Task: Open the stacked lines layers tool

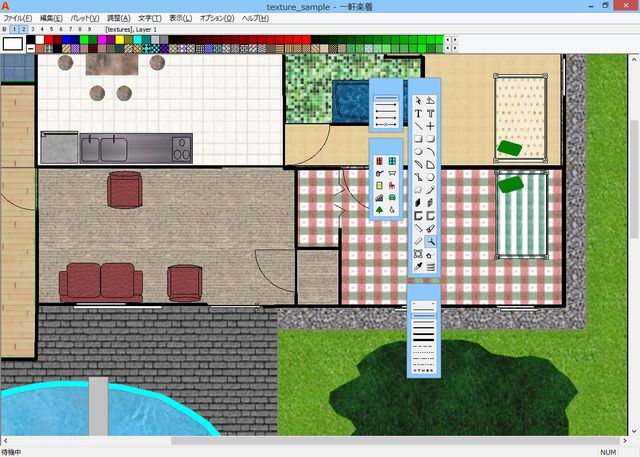Action: click(x=430, y=267)
